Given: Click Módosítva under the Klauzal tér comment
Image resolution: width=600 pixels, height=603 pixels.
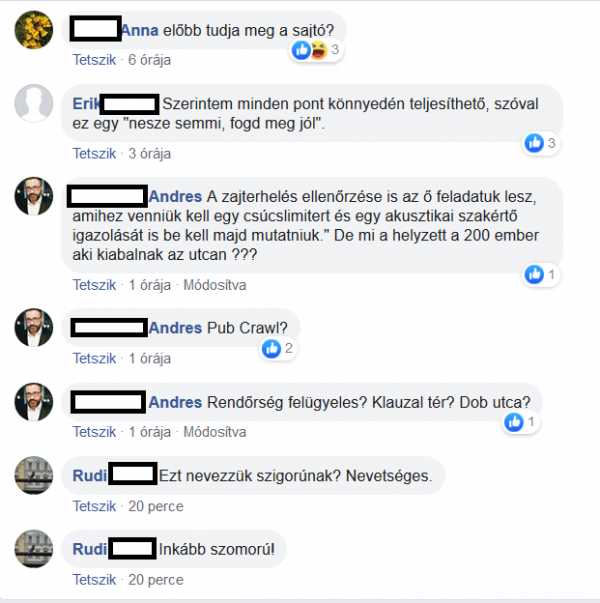Looking at the screenshot, I should (215, 432).
